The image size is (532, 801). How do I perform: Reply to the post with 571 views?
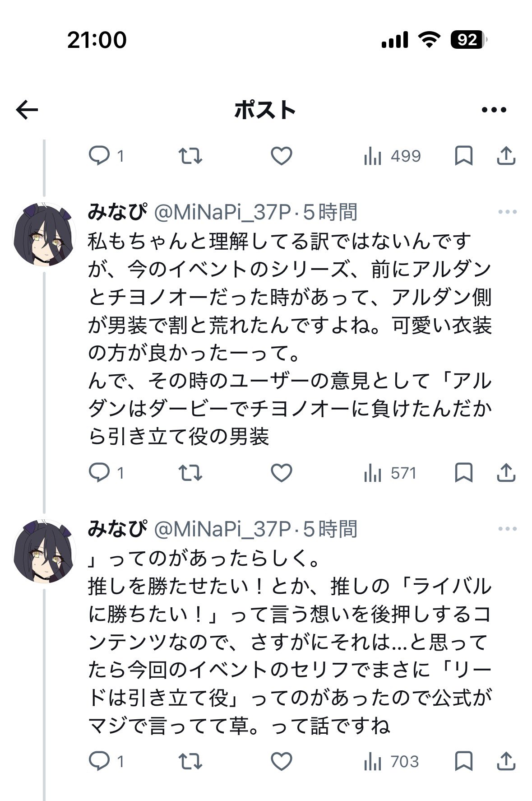click(99, 473)
